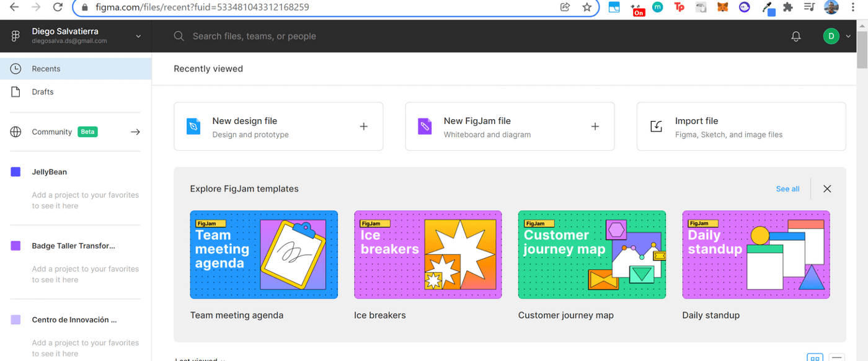Screen dimensions: 868x361
Task: Open the Drafts section
Action: (76, 92)
